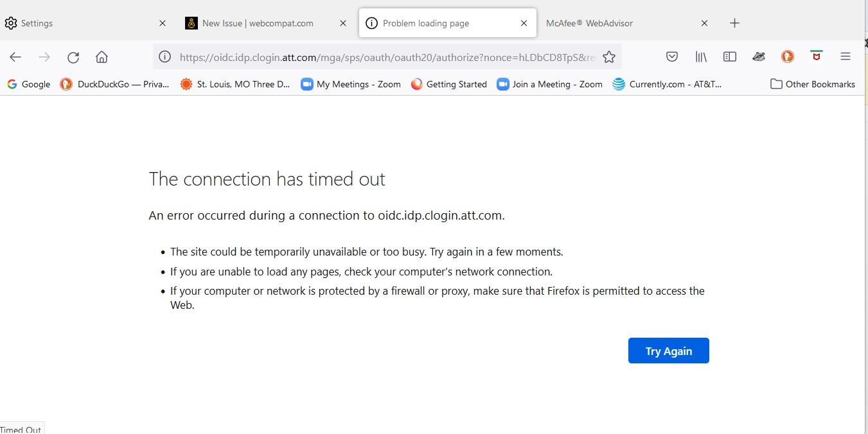Screen dimensions: 868x434
Task: Click the forward navigation arrow
Action: point(44,57)
